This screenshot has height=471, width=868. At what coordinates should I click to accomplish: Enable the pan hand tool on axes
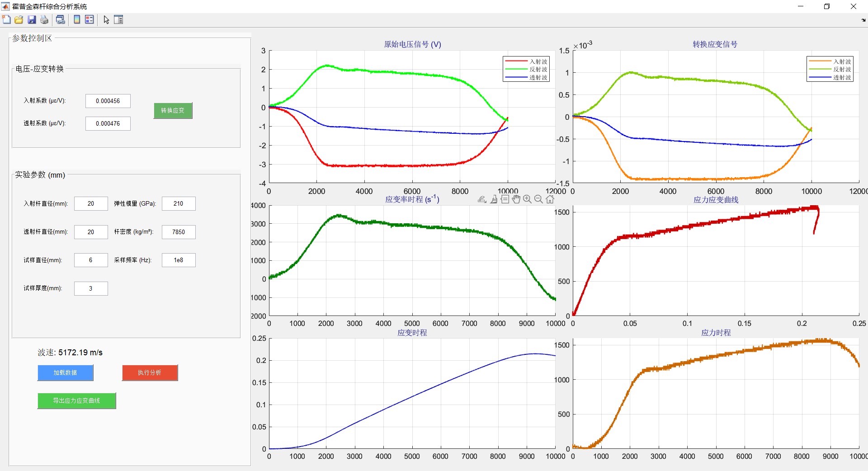[x=516, y=199]
